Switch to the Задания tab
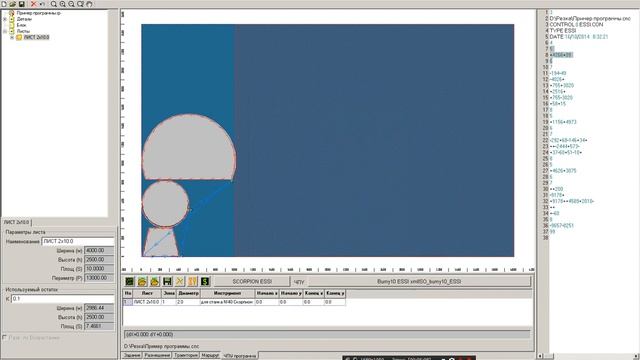 pyautogui.click(x=132, y=356)
